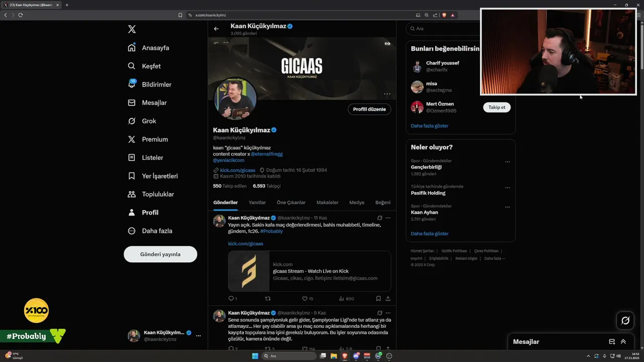The width and height of the screenshot is (644, 362).
Task: Reload the browser page
Action: point(21,15)
